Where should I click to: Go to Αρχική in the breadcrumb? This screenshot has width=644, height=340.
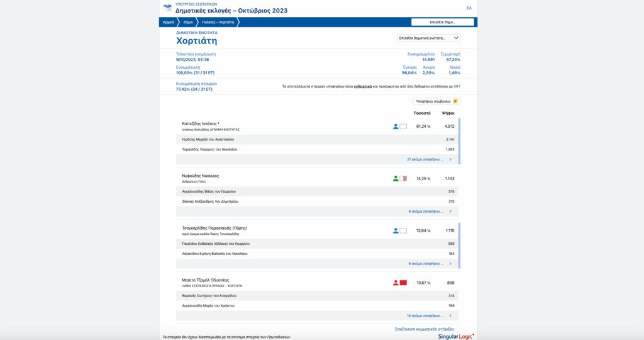tap(168, 22)
